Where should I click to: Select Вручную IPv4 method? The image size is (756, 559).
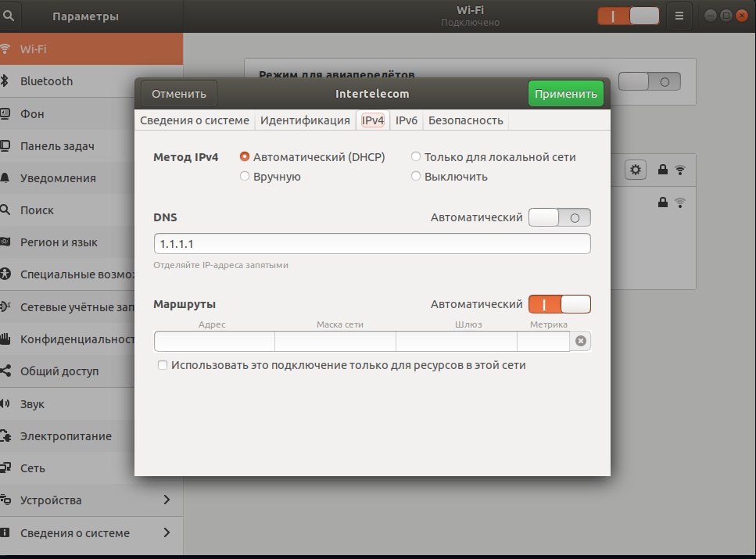(x=245, y=176)
